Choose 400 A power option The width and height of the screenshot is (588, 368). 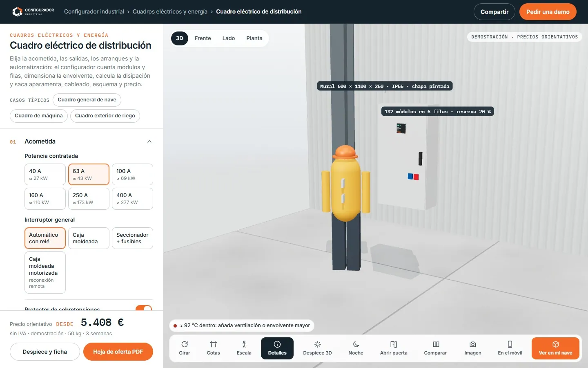[x=132, y=199]
